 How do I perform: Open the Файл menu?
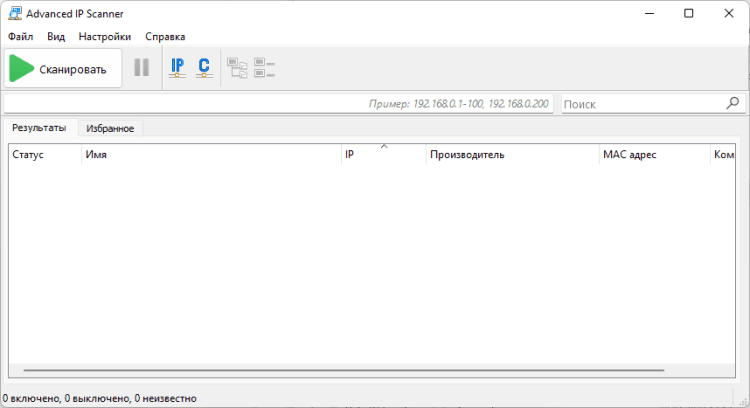(21, 37)
